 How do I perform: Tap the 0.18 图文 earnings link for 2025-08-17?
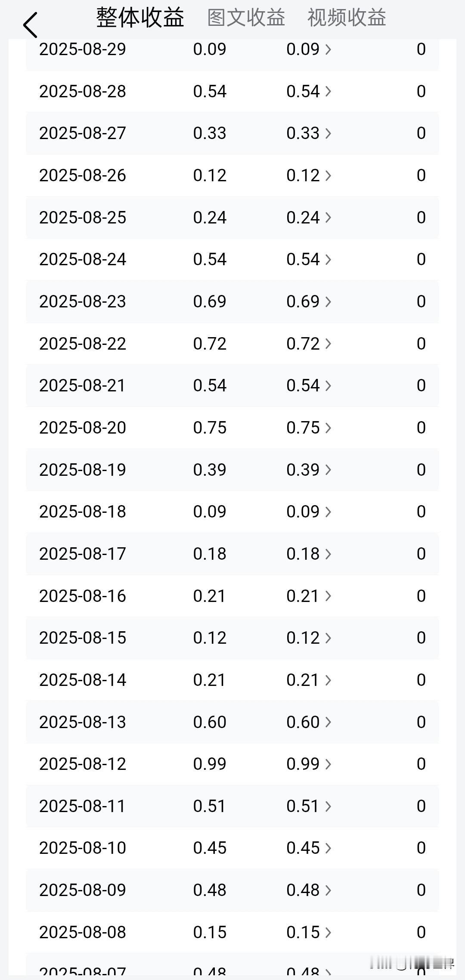[x=303, y=554]
